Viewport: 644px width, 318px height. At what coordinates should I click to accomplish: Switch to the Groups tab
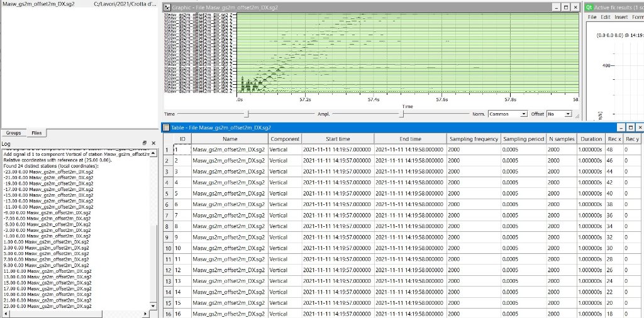(x=14, y=133)
